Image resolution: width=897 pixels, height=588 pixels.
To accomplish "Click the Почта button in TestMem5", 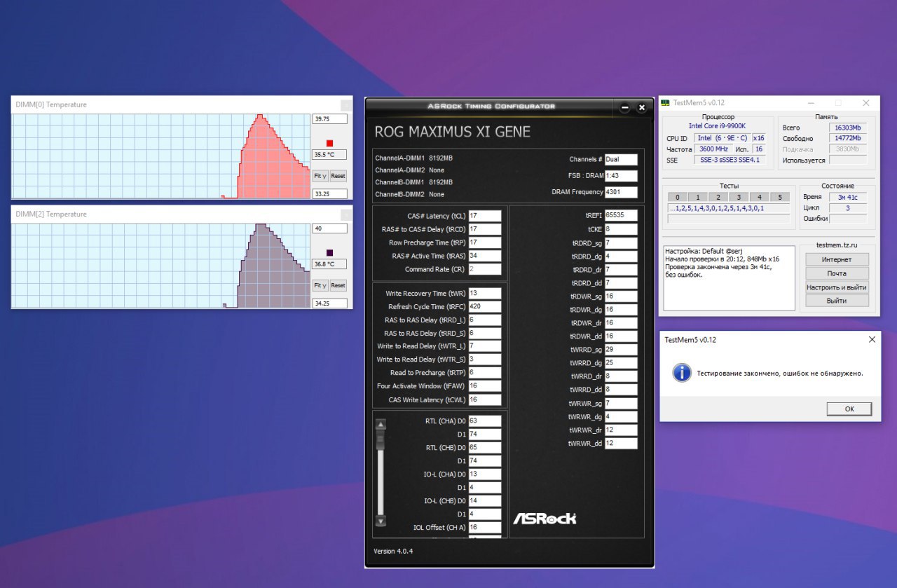I will (837, 273).
